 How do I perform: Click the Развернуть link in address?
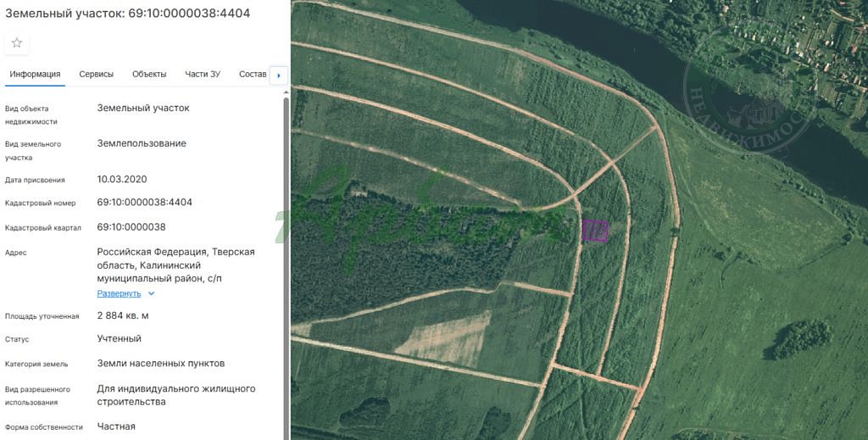[119, 293]
